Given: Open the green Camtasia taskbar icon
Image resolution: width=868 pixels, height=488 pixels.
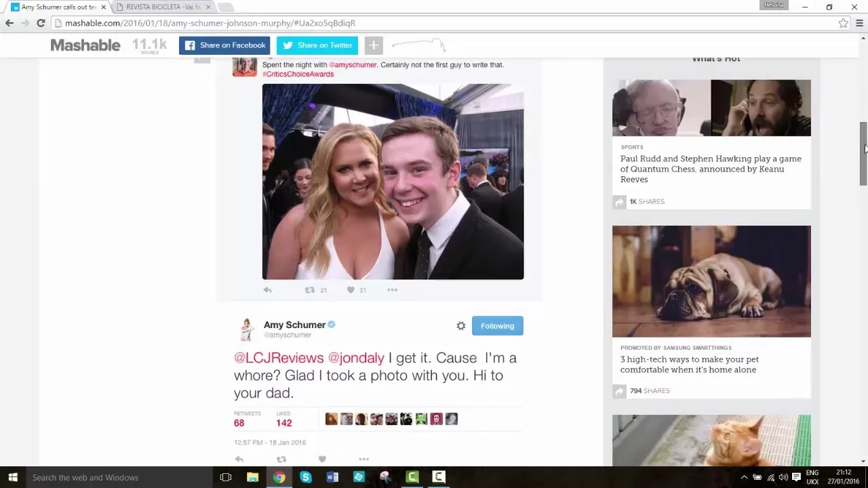Looking at the screenshot, I should coord(412,477).
